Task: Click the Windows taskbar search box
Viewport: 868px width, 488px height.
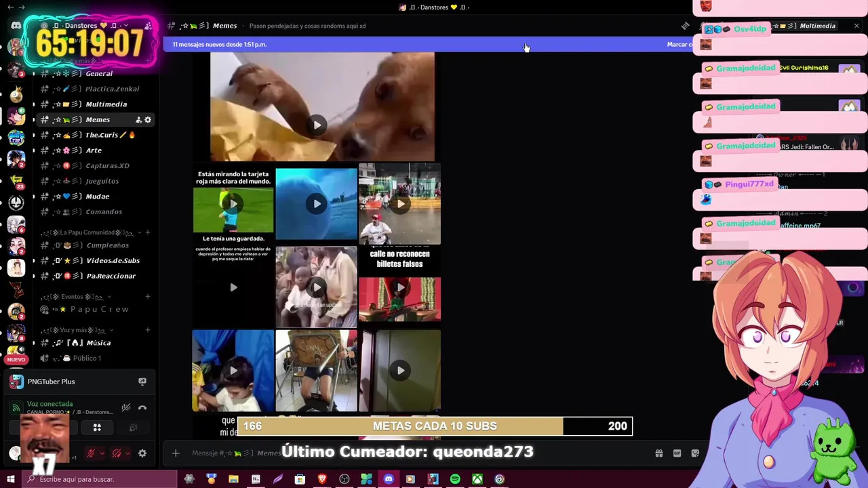Action: tap(100, 479)
